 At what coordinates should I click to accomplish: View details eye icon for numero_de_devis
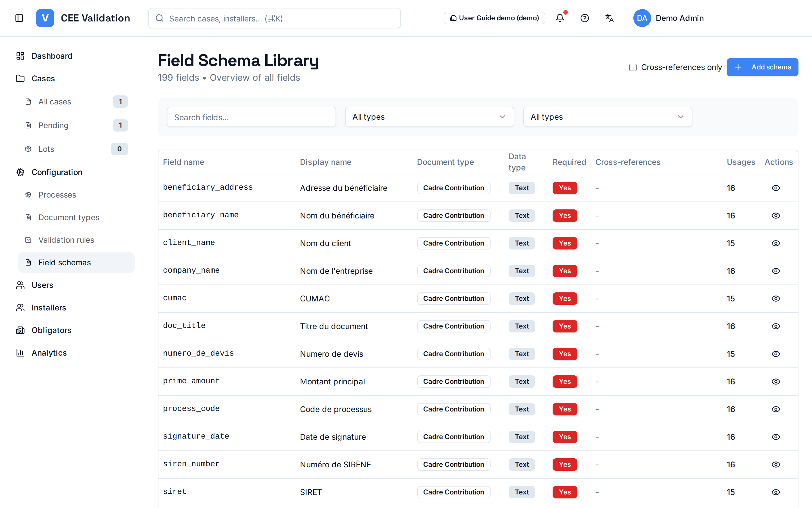coord(776,354)
